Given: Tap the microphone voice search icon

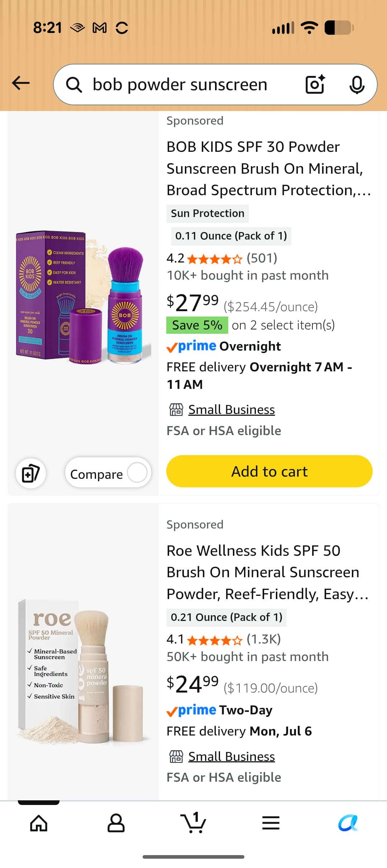Looking at the screenshot, I should pos(357,85).
